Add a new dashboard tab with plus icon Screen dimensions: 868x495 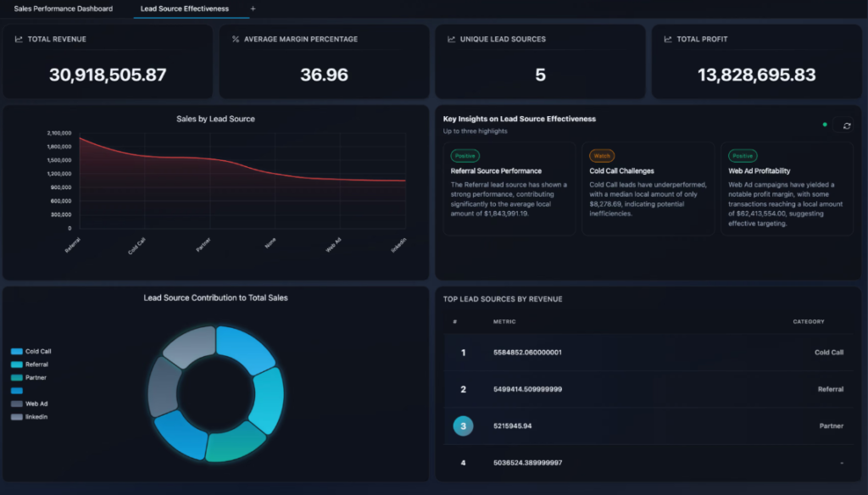[253, 8]
